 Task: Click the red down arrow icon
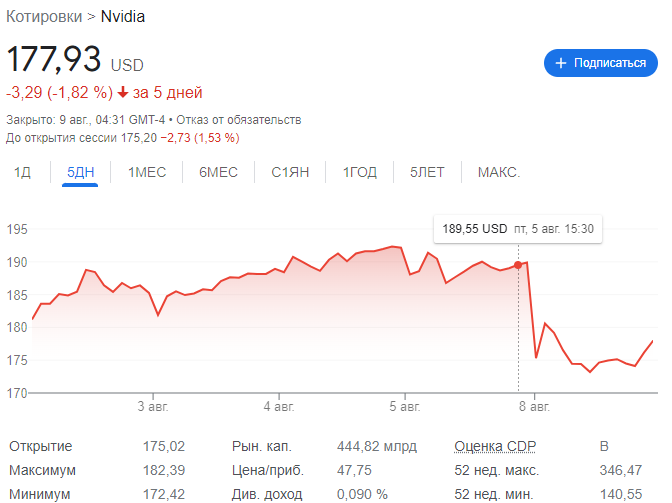(x=122, y=93)
